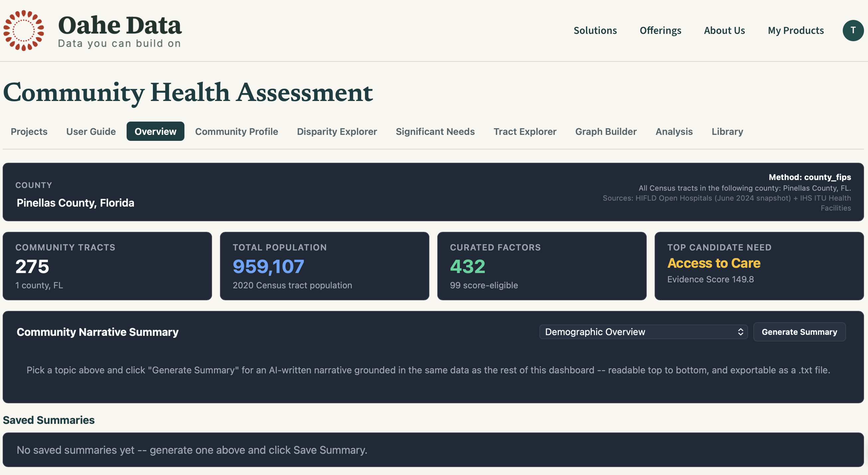Open the Tract Explorer tab

[x=525, y=132]
